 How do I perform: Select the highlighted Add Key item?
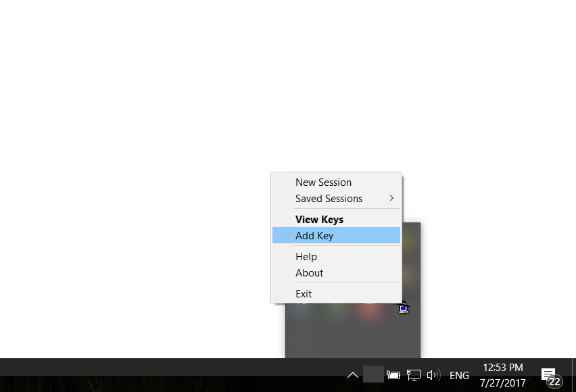coord(336,235)
